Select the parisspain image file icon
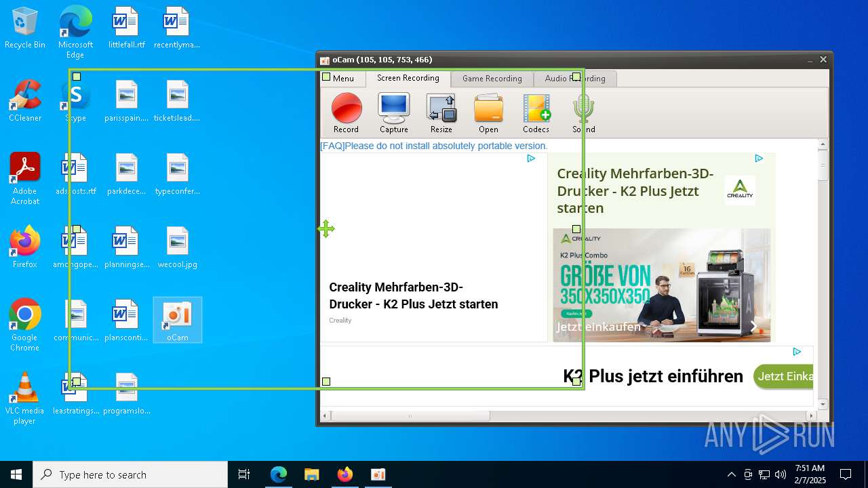Image resolution: width=868 pixels, height=488 pixels. pyautogui.click(x=126, y=102)
